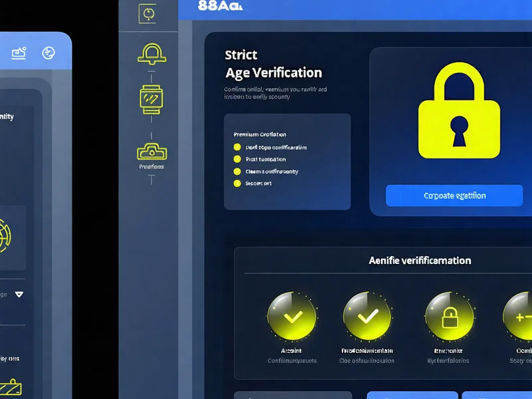Open notifications via the sidebar bell icon
Screen dimensions: 532x399
click(151, 54)
